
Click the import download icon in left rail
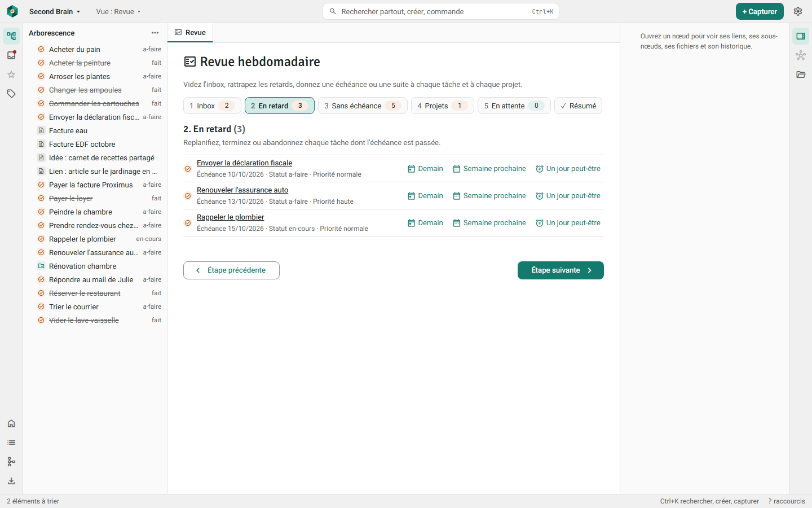click(11, 481)
